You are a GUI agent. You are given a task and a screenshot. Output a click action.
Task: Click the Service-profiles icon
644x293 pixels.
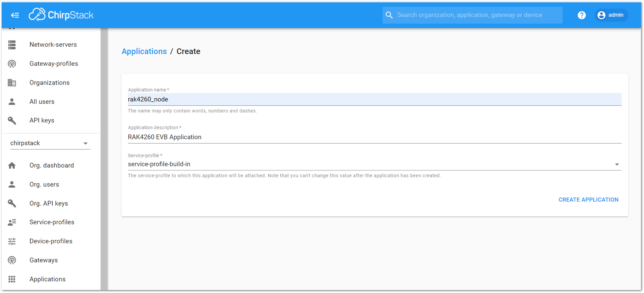pos(12,222)
